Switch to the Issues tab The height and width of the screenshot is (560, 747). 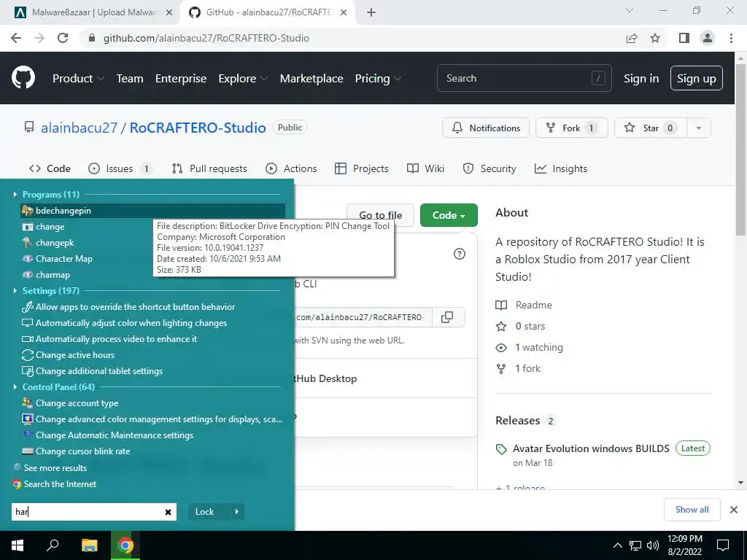(121, 168)
